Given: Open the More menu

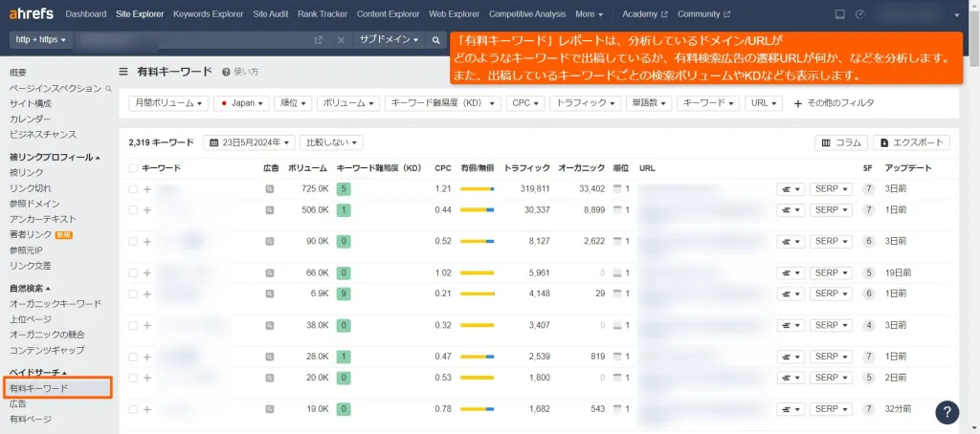Looking at the screenshot, I should click(590, 13).
